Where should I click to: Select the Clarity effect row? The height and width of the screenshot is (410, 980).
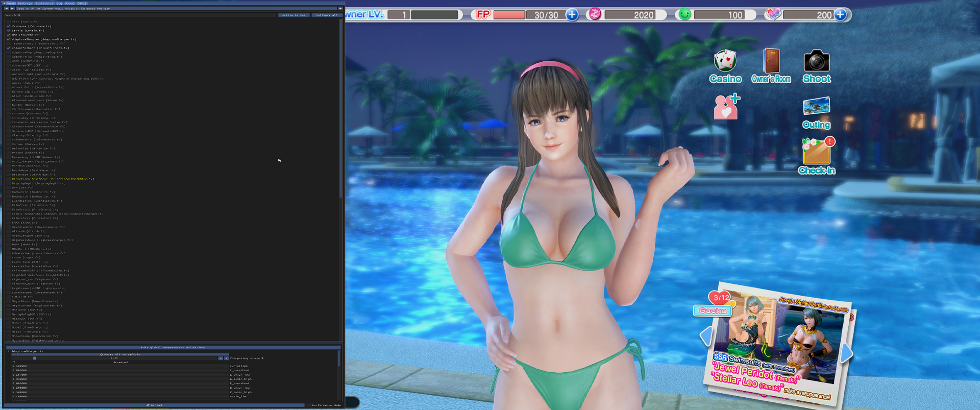click(x=30, y=135)
